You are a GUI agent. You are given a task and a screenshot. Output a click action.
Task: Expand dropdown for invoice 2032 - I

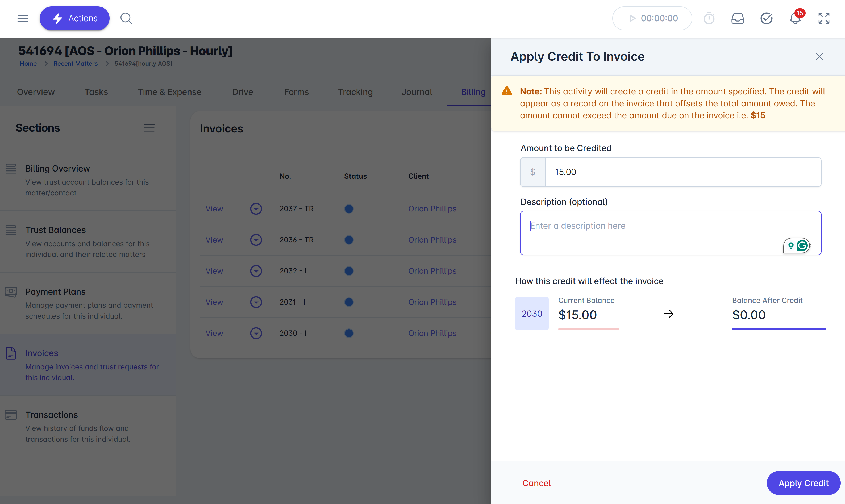[x=256, y=271]
